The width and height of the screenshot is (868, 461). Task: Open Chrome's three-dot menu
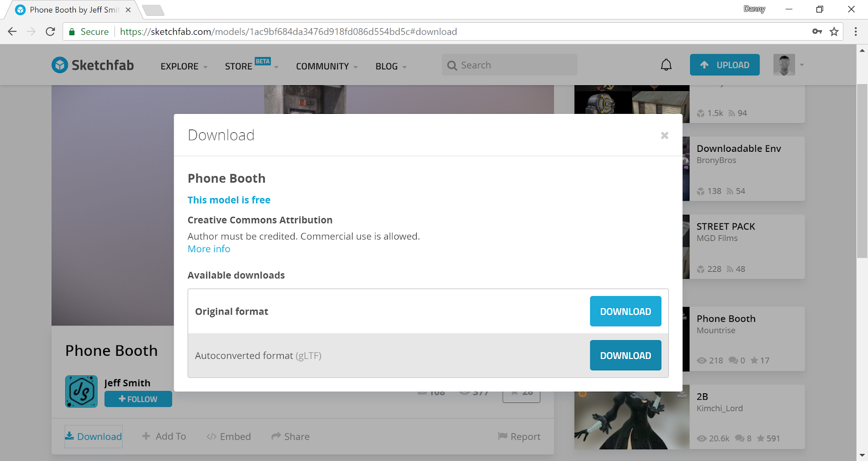coord(856,31)
